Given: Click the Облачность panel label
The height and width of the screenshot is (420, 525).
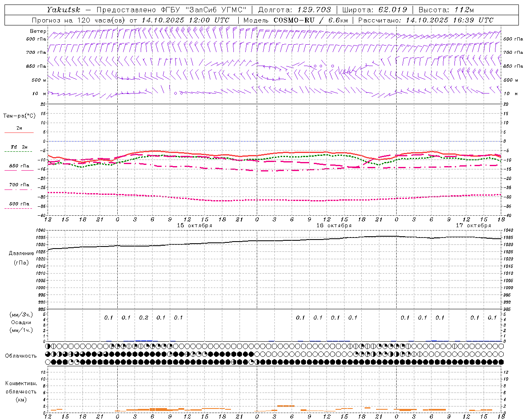Looking at the screenshot, I should coord(21,356).
